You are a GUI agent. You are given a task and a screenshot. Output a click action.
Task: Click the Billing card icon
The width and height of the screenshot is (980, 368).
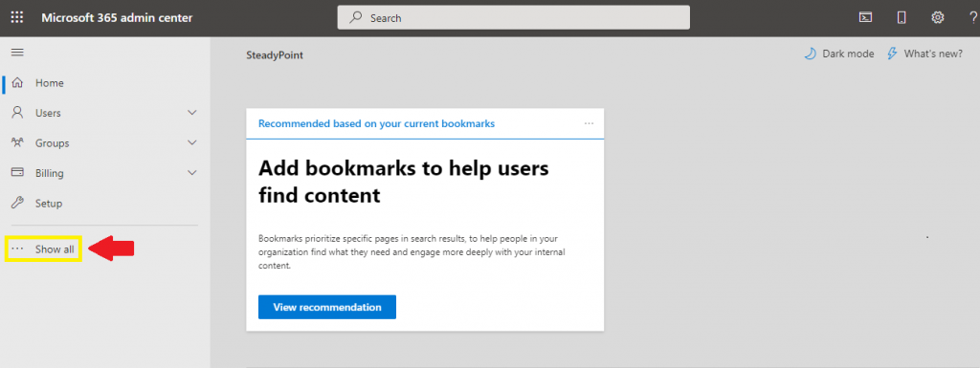point(17,173)
